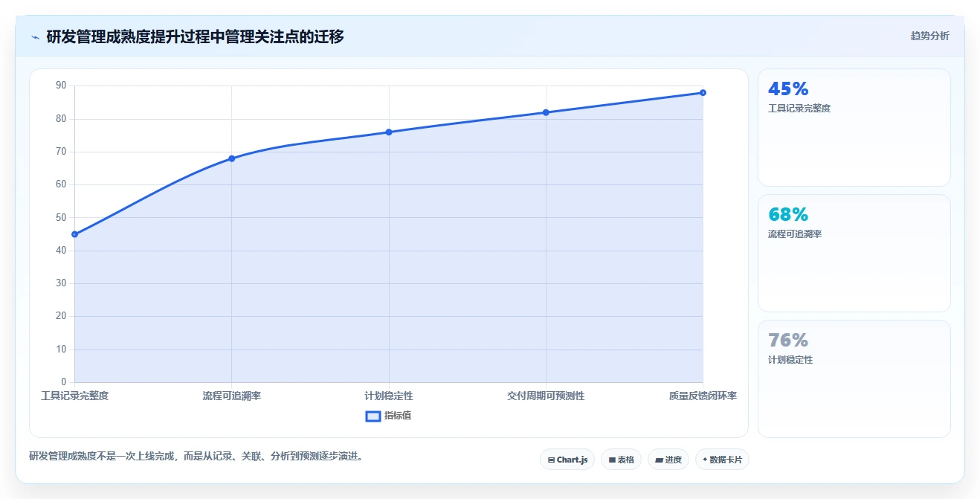Click the 计划稳定性 data point at 76
This screenshot has width=980, height=499.
[x=389, y=132]
